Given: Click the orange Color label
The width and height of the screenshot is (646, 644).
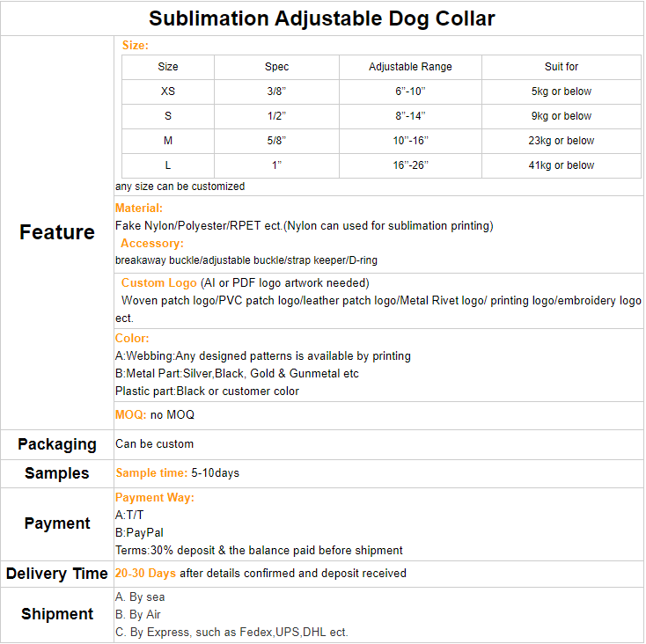Looking at the screenshot, I should click(x=132, y=339).
